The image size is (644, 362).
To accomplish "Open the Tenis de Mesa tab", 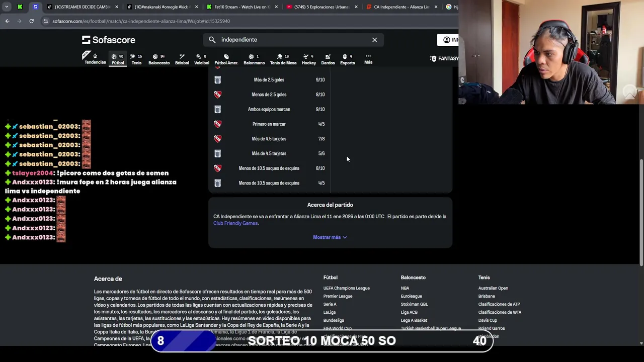I will [283, 59].
